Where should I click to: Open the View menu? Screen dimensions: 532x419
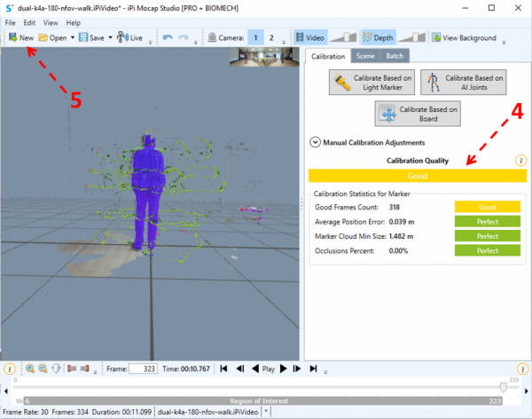pos(51,23)
